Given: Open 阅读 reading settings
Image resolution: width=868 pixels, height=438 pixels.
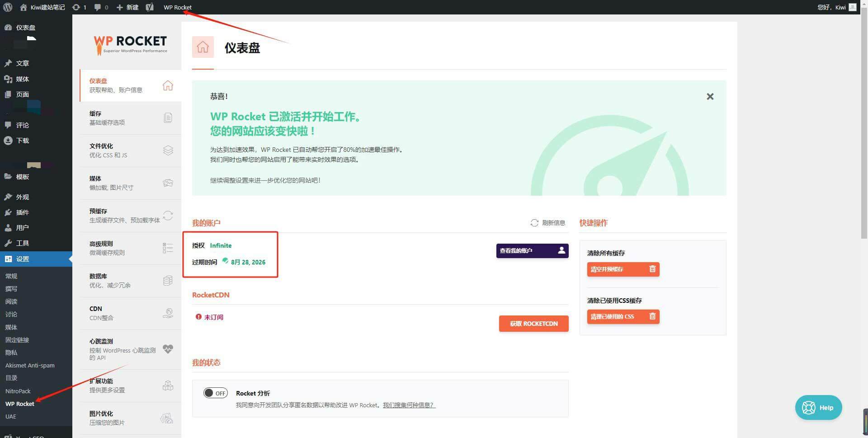Looking at the screenshot, I should (x=11, y=301).
